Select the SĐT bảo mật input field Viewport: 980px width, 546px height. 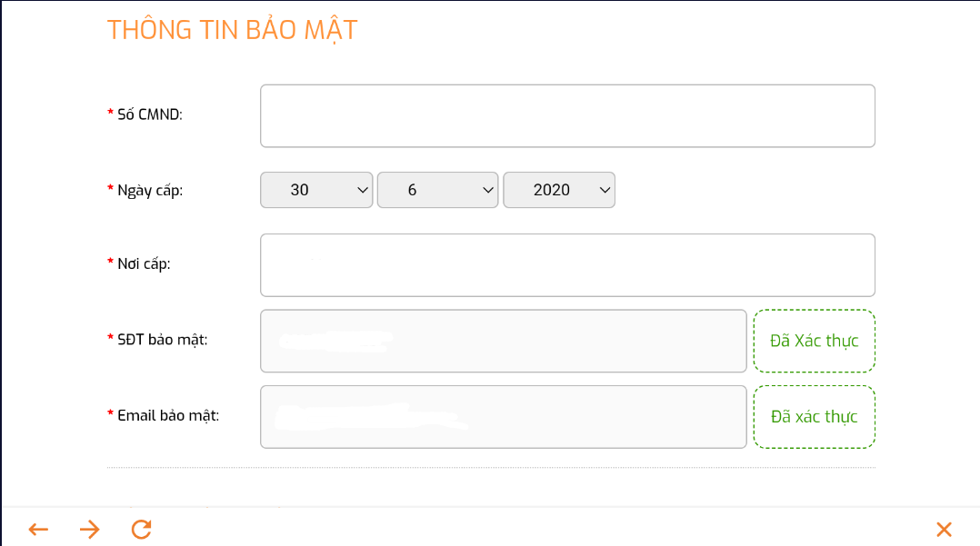tap(503, 341)
